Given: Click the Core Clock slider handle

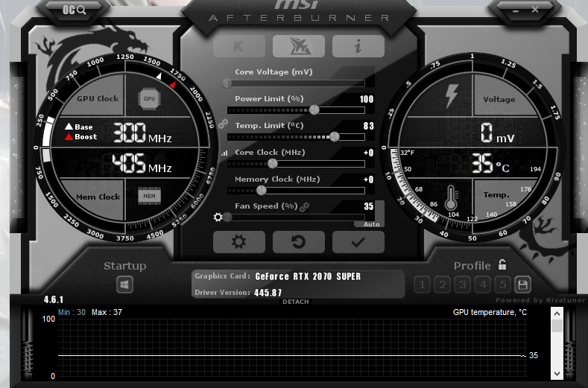Looking at the screenshot, I should (x=273, y=163).
